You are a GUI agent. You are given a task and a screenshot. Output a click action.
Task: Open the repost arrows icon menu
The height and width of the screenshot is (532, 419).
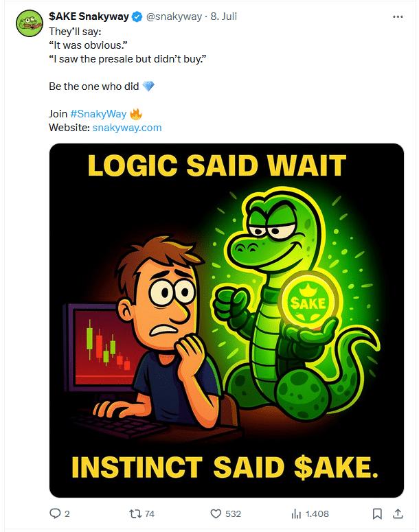135,513
